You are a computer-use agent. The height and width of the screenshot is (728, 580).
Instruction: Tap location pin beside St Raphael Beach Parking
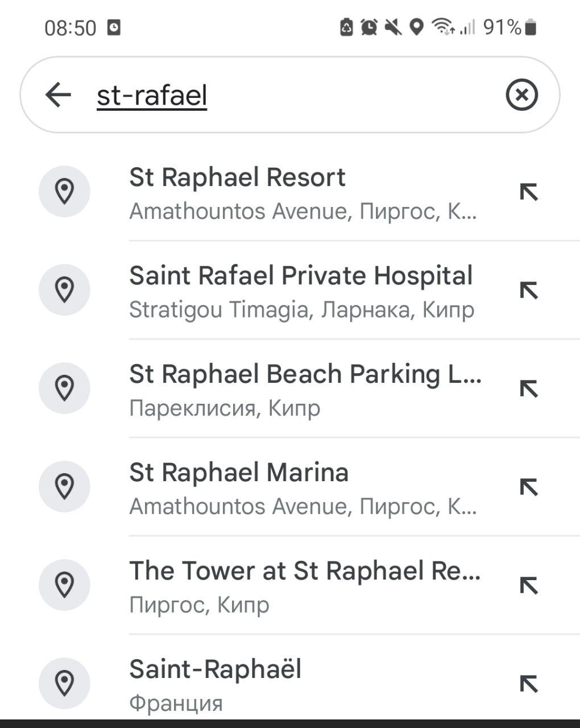[64, 388]
